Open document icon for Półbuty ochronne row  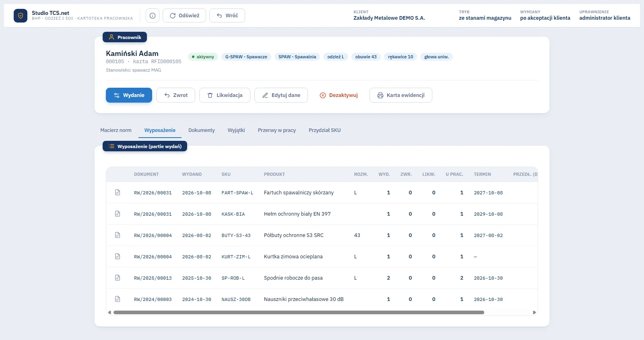118,235
